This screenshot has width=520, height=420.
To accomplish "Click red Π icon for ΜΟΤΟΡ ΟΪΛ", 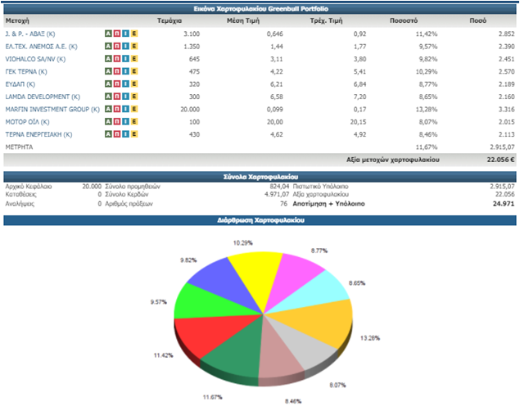I will [117, 122].
